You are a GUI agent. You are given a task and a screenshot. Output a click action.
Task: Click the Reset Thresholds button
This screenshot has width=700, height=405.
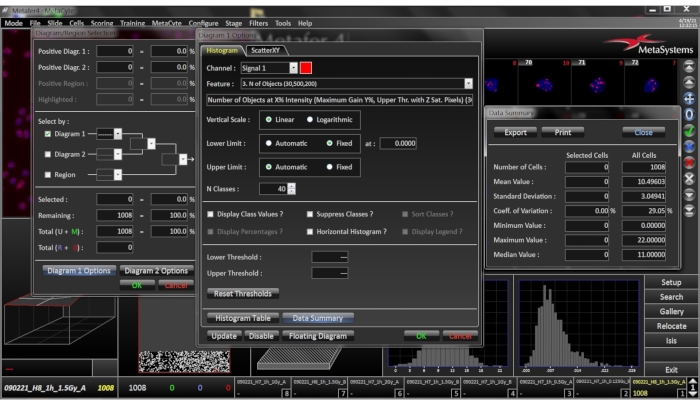(243, 293)
